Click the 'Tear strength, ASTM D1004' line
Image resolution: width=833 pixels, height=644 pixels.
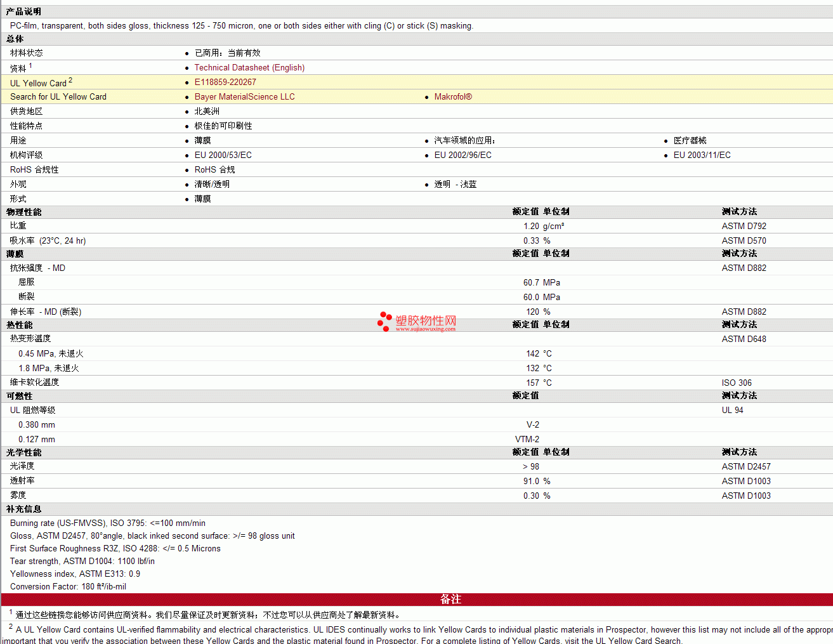pyautogui.click(x=82, y=562)
